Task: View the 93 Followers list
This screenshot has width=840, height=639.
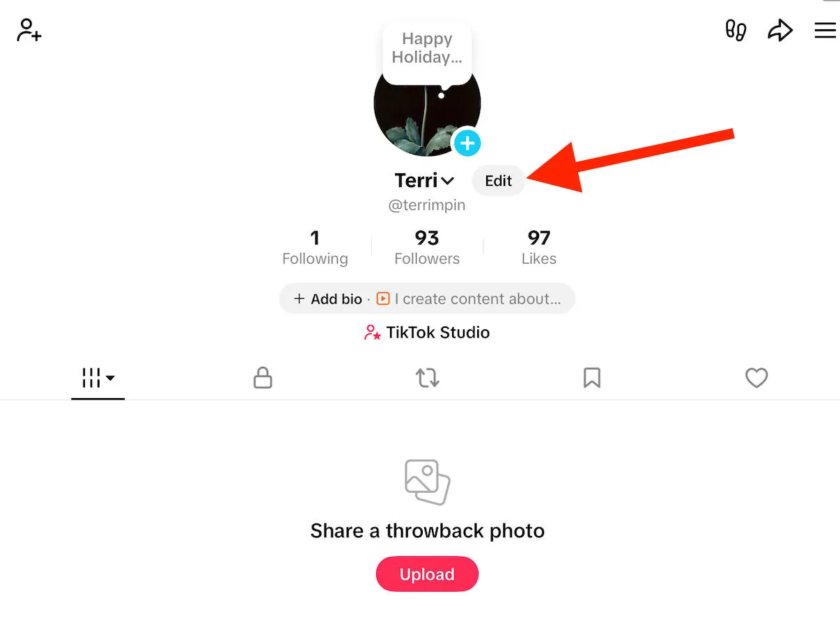Action: tap(427, 248)
